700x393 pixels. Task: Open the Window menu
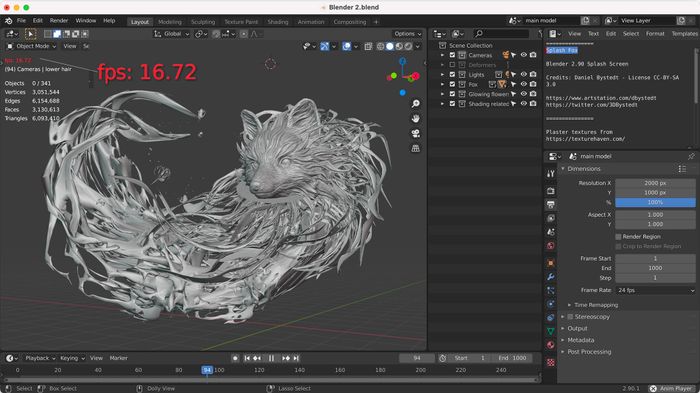[x=85, y=21]
